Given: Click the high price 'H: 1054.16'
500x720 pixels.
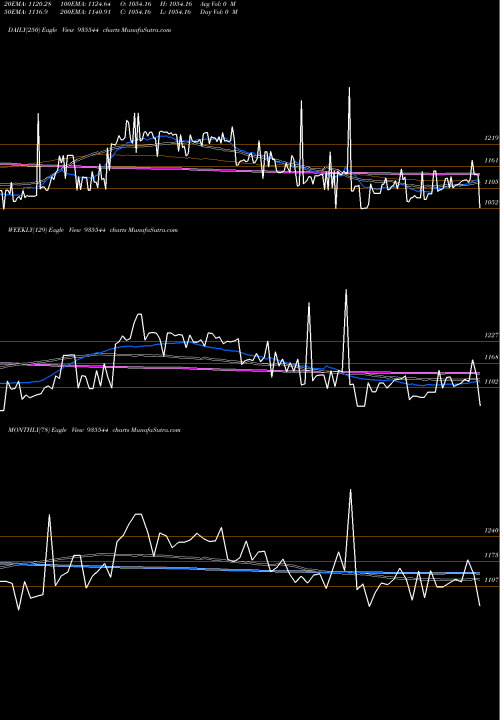Looking at the screenshot, I should [176, 4].
